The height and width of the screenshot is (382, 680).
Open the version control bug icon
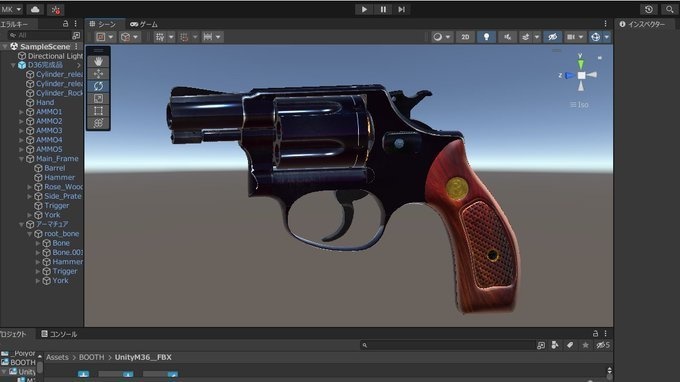[x=56, y=10]
